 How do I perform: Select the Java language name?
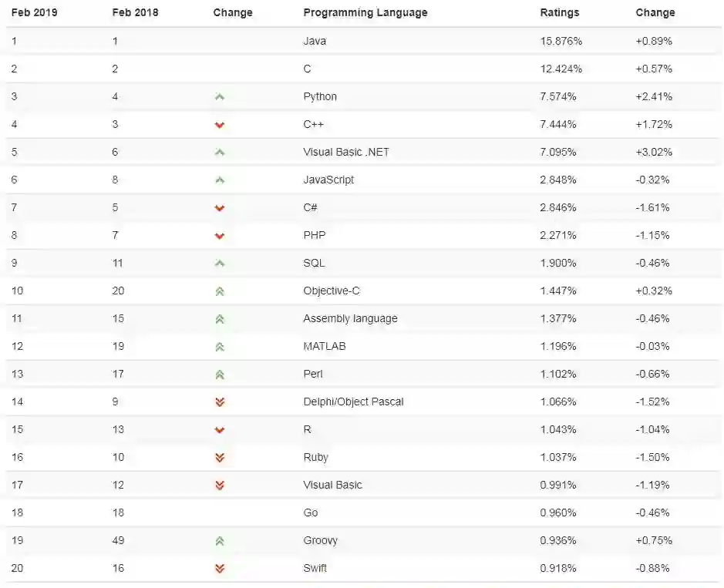315,41
